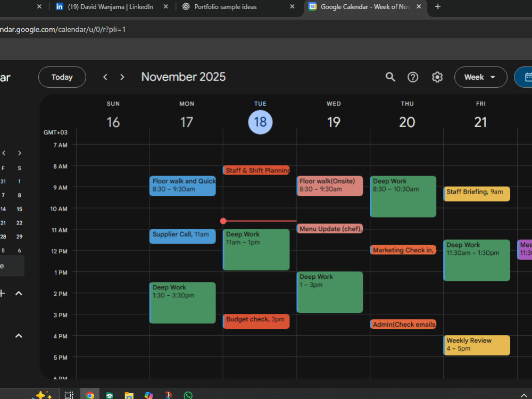This screenshot has width=532, height=399.
Task: Switch to previous week arrow
Action: [x=105, y=77]
